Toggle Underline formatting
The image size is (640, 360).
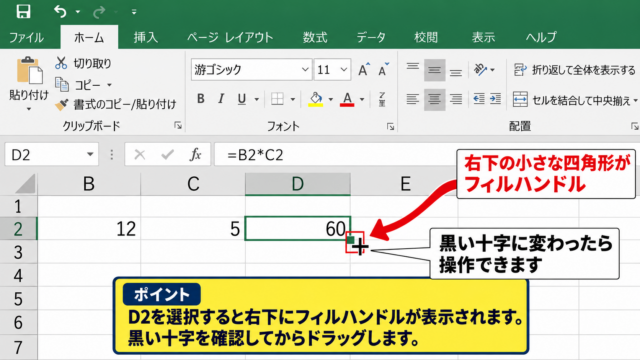tap(242, 99)
